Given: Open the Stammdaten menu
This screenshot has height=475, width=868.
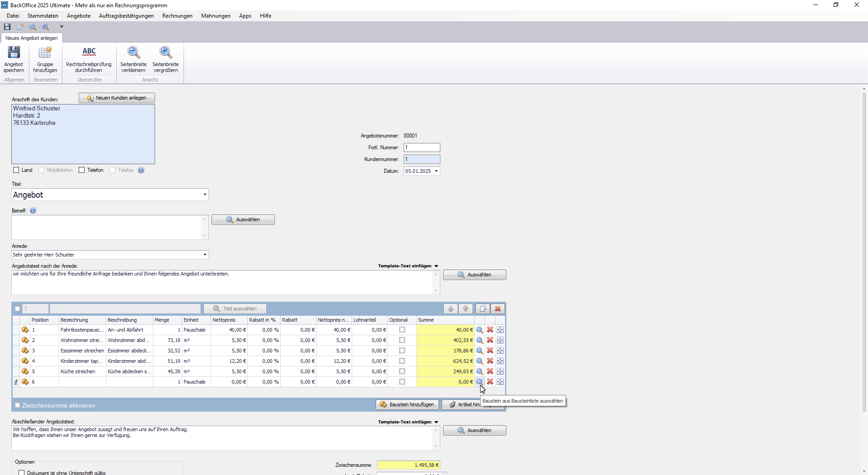Looking at the screenshot, I should coord(43,16).
